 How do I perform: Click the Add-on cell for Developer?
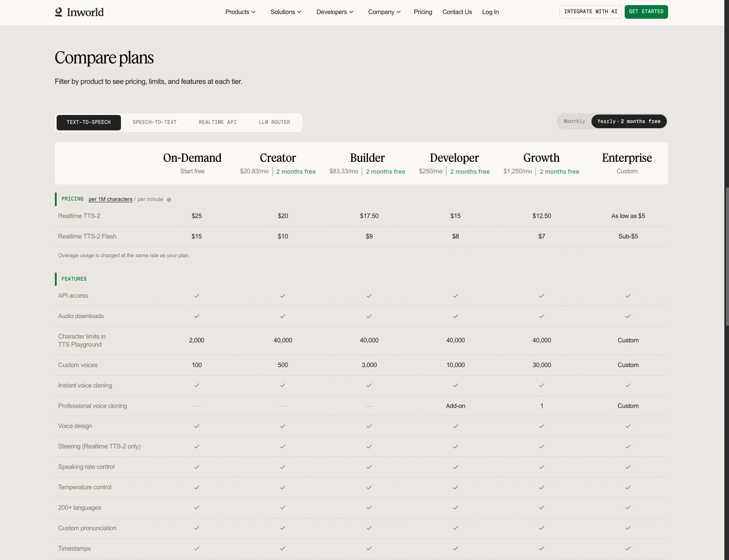point(456,406)
